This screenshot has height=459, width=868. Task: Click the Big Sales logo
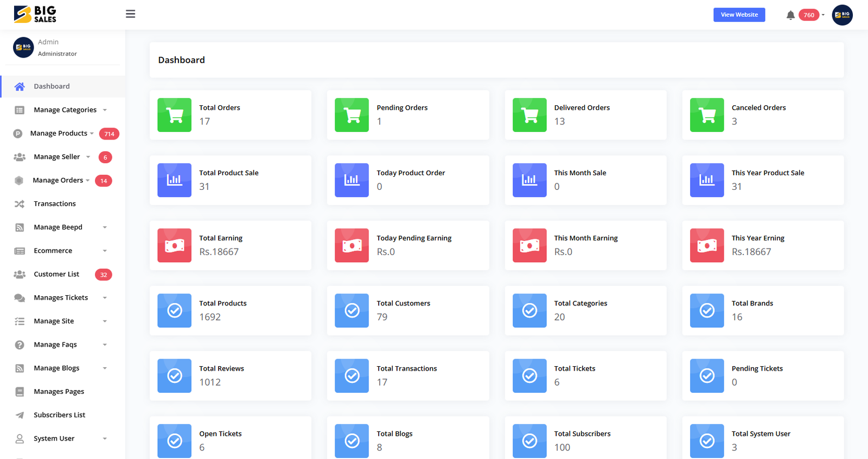pos(35,14)
